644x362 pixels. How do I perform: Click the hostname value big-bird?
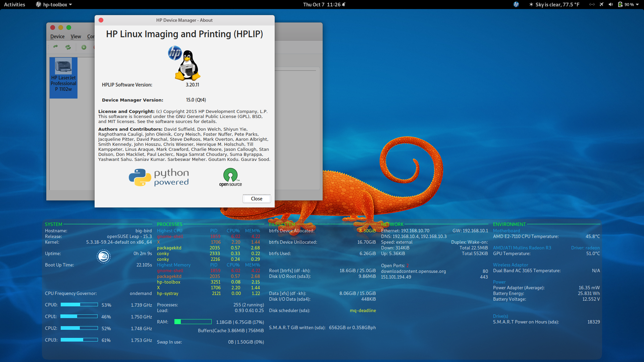click(144, 231)
